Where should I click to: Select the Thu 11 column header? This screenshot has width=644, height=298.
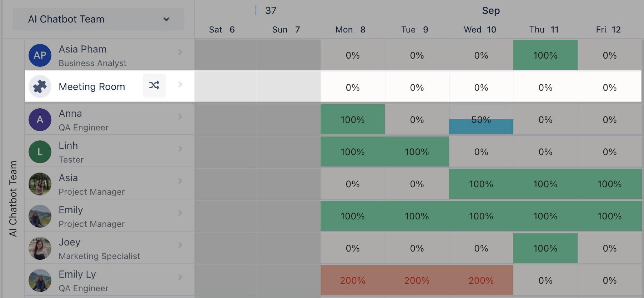pyautogui.click(x=544, y=30)
